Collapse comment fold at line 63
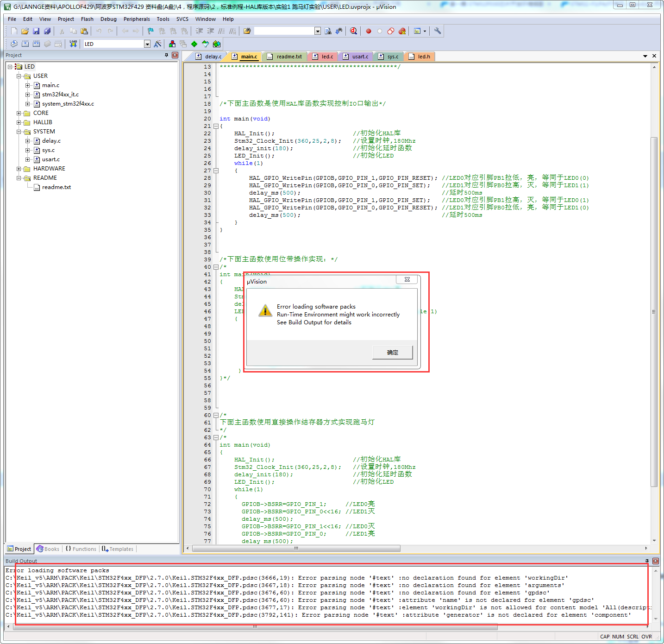 [x=216, y=437]
